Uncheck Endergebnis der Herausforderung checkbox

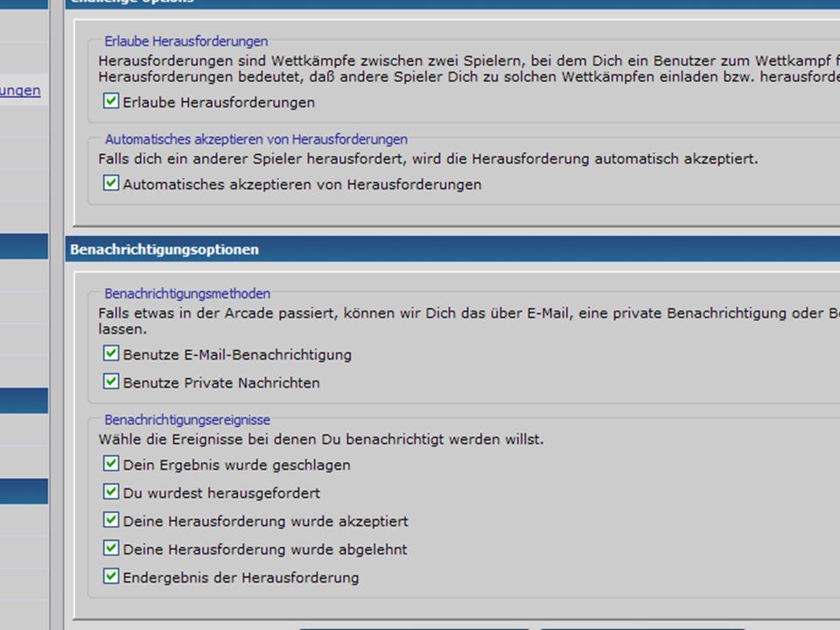111,577
